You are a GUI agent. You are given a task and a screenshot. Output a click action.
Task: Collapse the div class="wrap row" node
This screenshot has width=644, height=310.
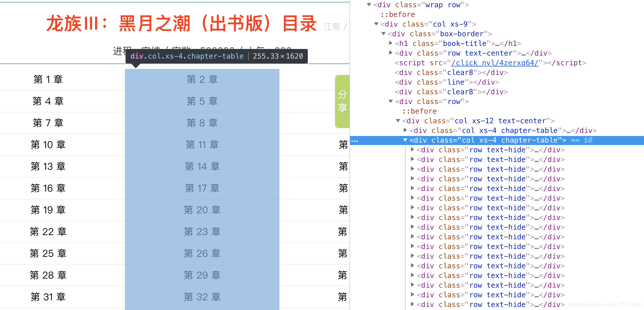369,5
